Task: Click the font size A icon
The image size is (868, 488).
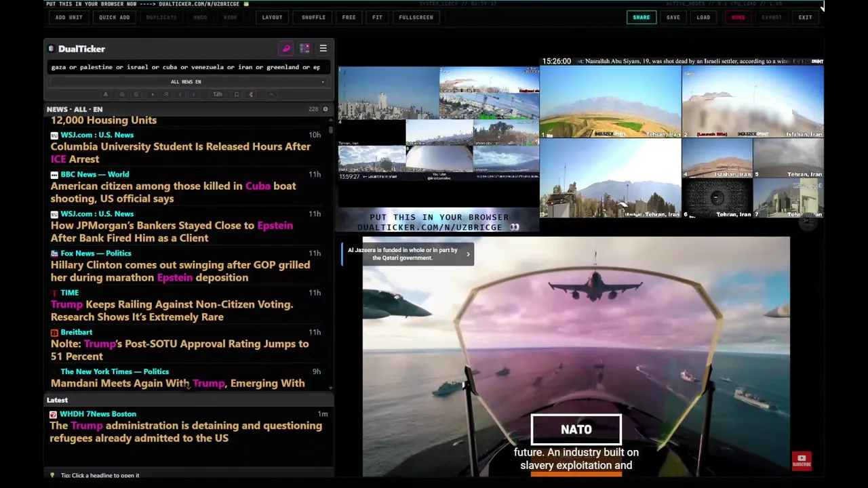Action: 105,94
